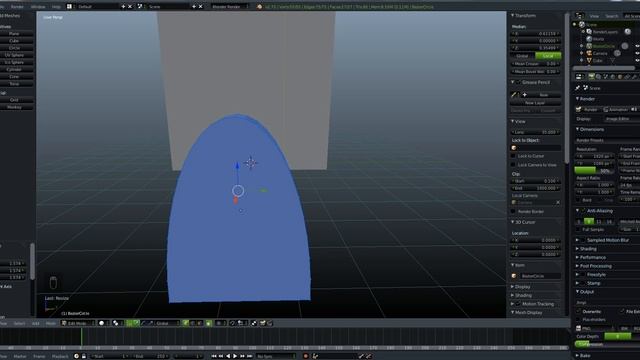This screenshot has height=360, width=640.
Task: Select Local in Transform panel
Action: tap(548, 56)
